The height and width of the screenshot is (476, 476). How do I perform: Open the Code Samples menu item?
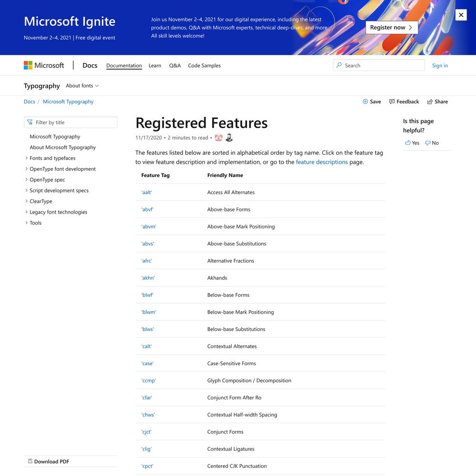click(x=204, y=66)
